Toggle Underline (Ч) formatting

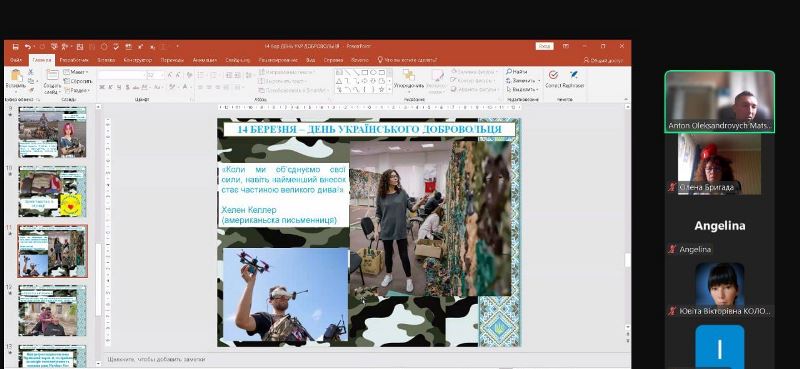118,87
